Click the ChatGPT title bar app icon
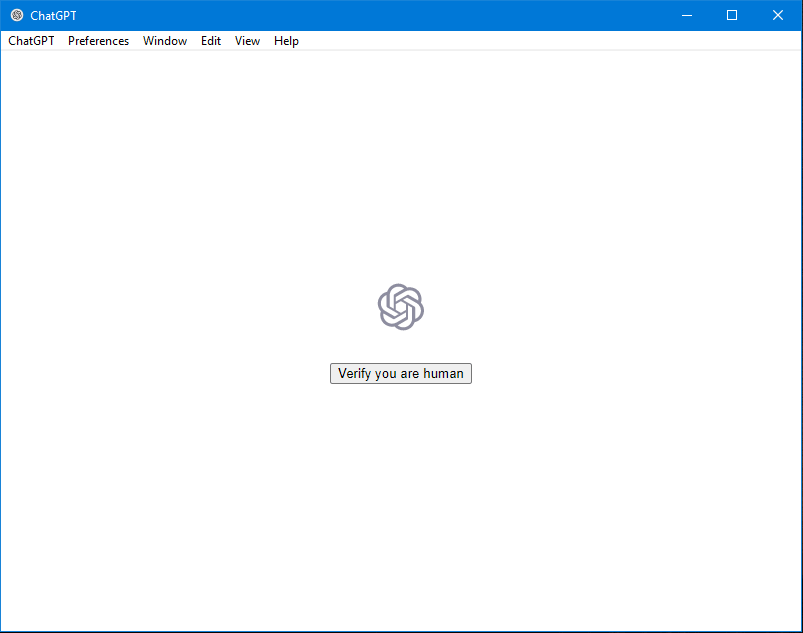Screen dimensions: 803x633 click(x=17, y=15)
